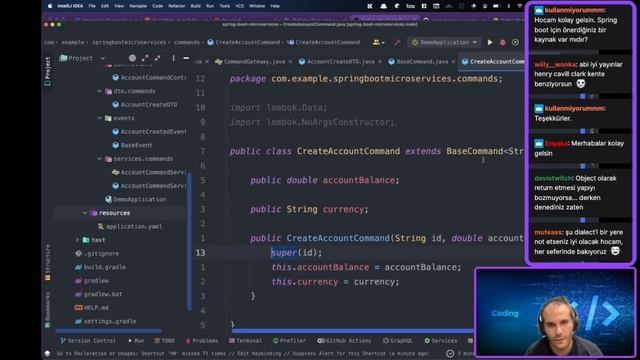Screen dimensions: 640x360
Task: Open Bookmarks tab on the left sidebar strip
Action: 48,309
